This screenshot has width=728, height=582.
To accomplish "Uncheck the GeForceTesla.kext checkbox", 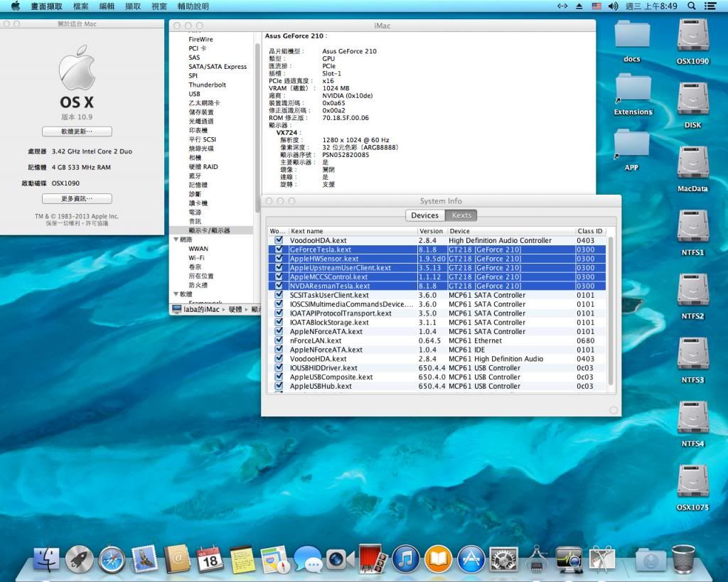I will point(279,249).
